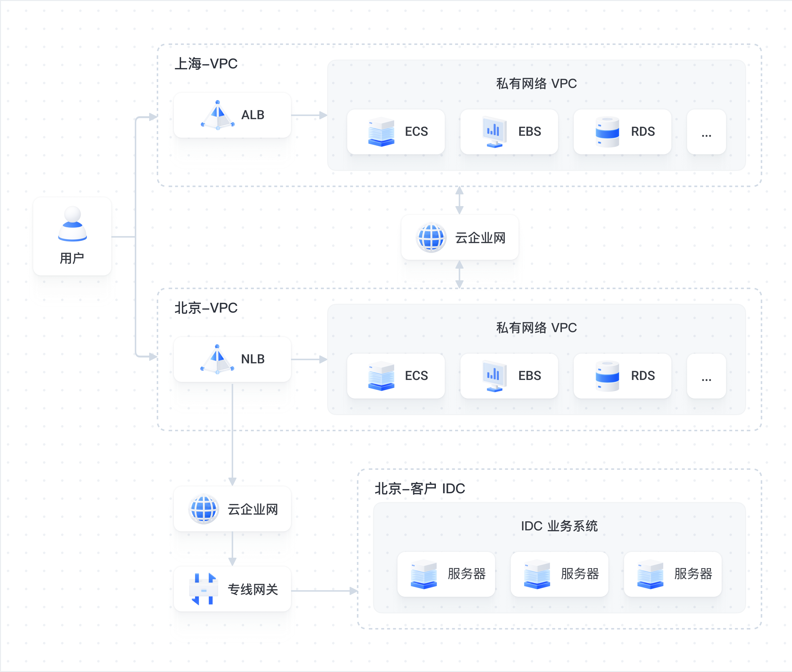Viewport: 792px width, 672px height.
Task: Click the 北京-VPC title
Action: tap(206, 308)
